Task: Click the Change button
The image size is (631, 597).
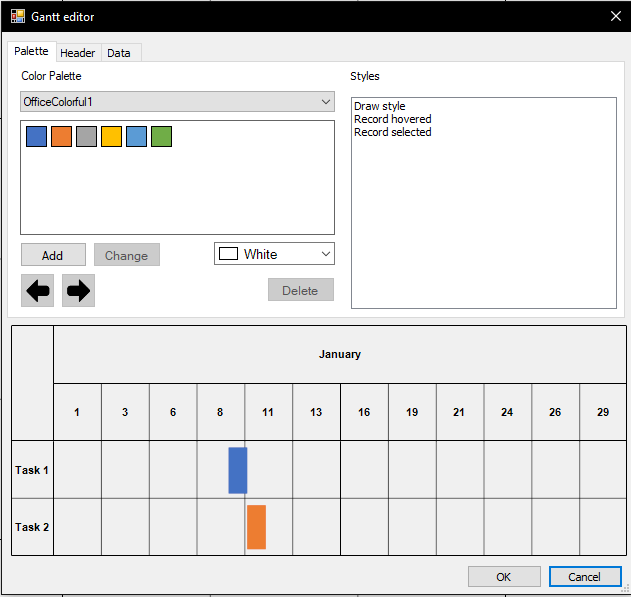Action: coord(127,255)
